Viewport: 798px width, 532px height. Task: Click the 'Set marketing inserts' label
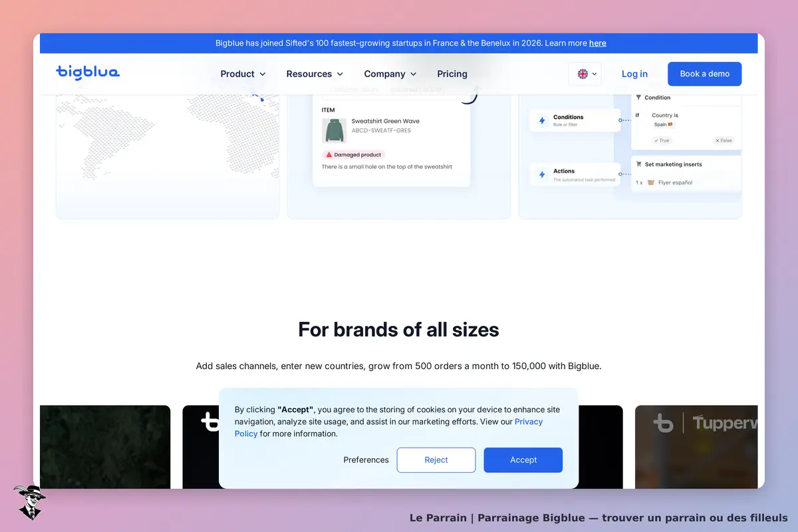pyautogui.click(x=674, y=164)
